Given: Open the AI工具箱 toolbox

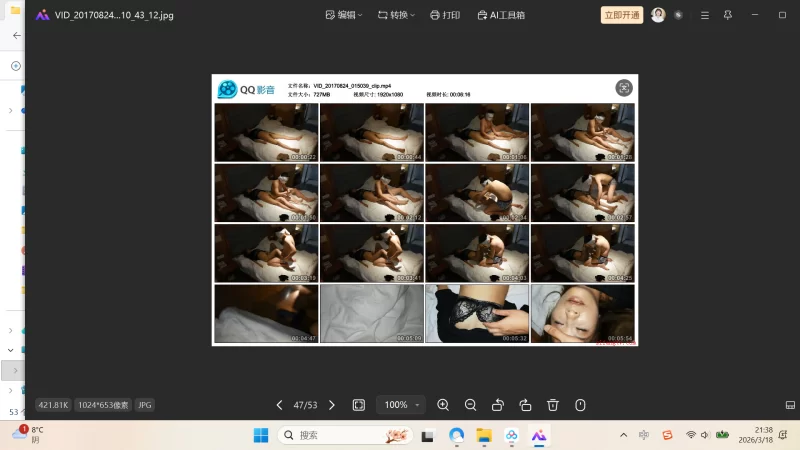Looking at the screenshot, I should click(x=501, y=15).
